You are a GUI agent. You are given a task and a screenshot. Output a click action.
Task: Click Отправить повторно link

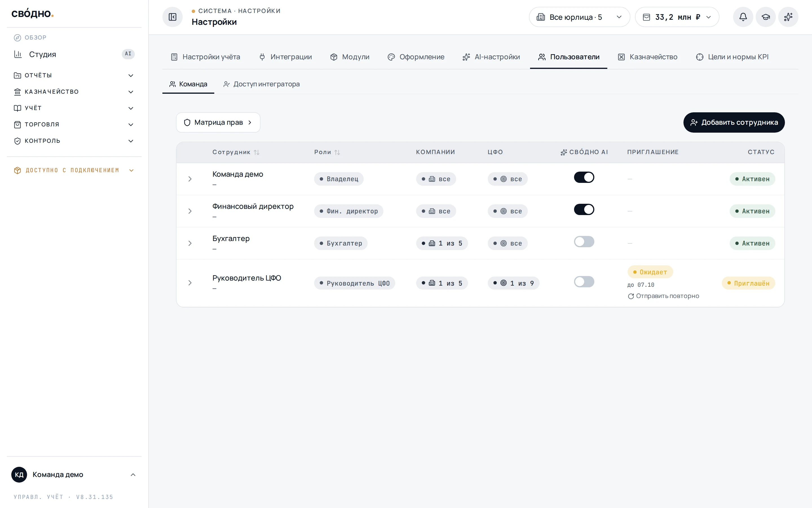tap(663, 296)
